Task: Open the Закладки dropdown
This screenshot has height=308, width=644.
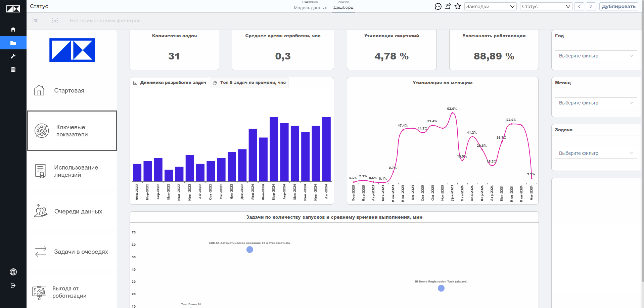Action: pyautogui.click(x=490, y=6)
